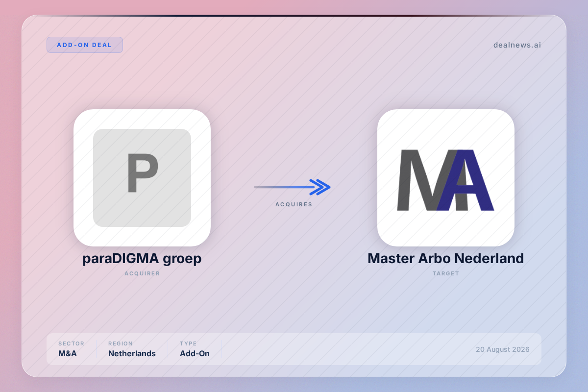588x392 pixels.
Task: Click the ACQUIRER label
Action: point(142,273)
